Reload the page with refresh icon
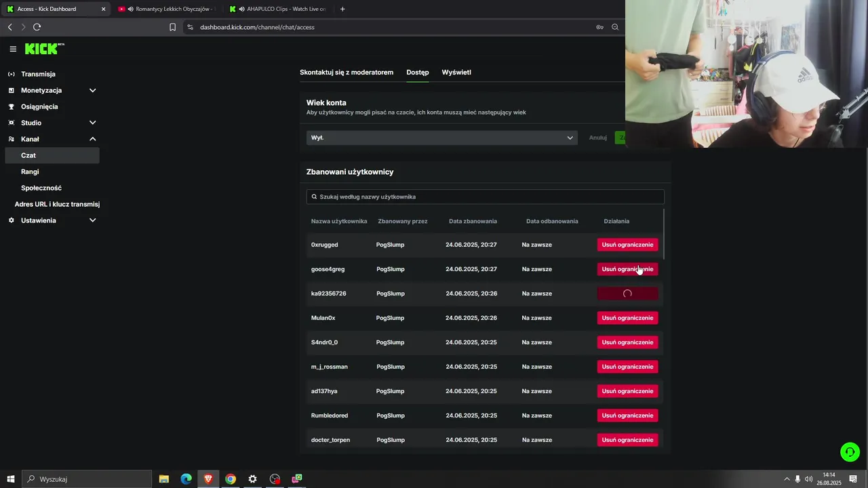The width and height of the screenshot is (868, 488). click(37, 27)
